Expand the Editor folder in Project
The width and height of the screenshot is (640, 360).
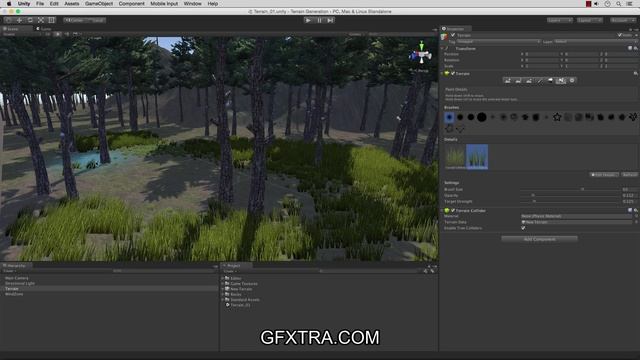click(x=223, y=278)
